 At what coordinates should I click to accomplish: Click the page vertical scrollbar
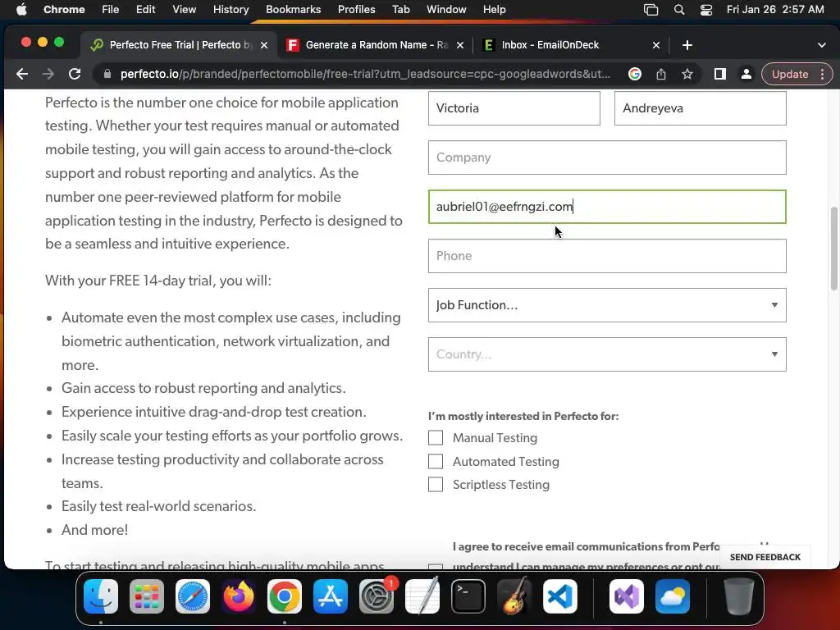[833, 249]
